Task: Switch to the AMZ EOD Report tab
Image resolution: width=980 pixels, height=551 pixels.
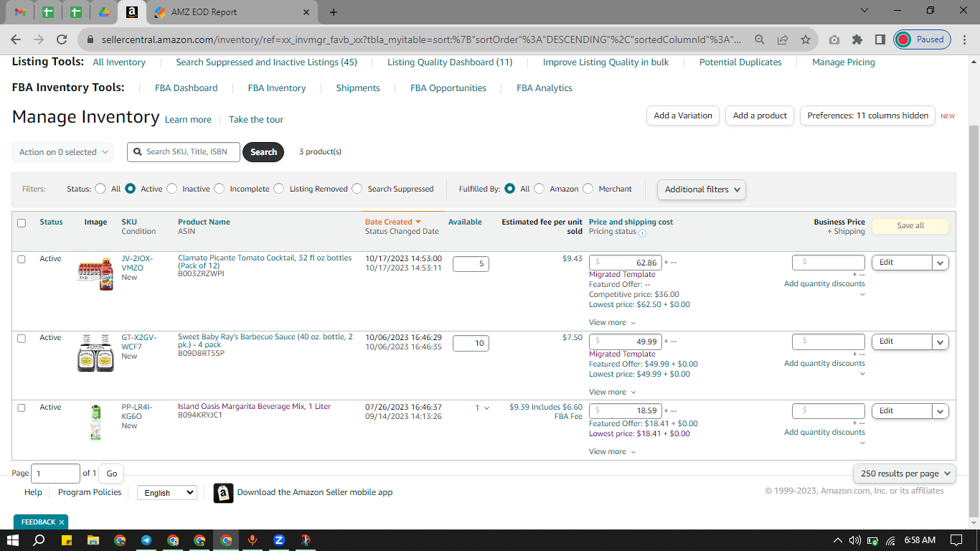Action: 232,12
